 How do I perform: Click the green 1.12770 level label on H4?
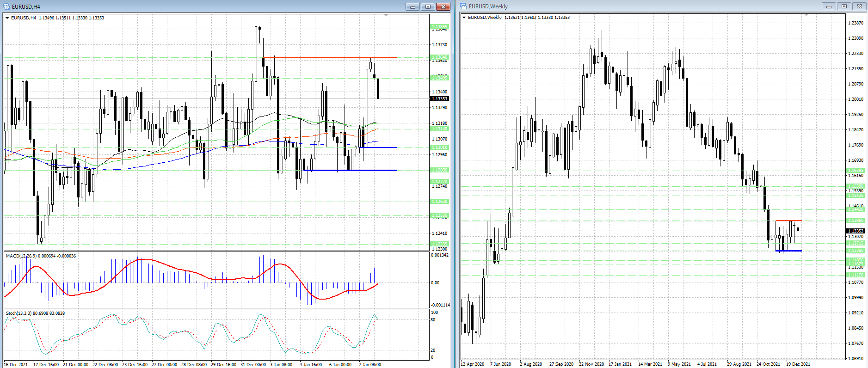pos(439,182)
